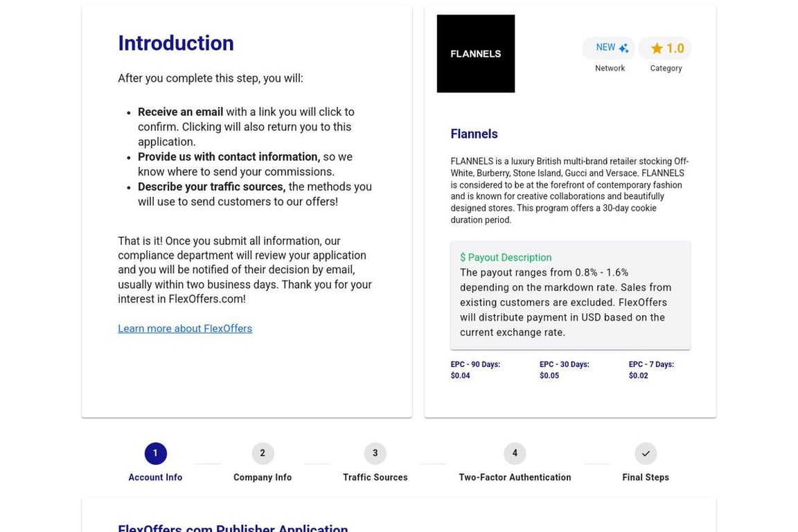The height and width of the screenshot is (532, 798).
Task: Click the Category label under rating
Action: point(666,68)
